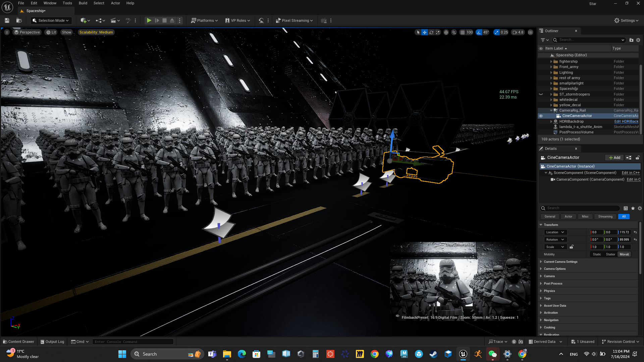Toggle rotation angle snapping
This screenshot has height=362, width=644.
pos(479,33)
